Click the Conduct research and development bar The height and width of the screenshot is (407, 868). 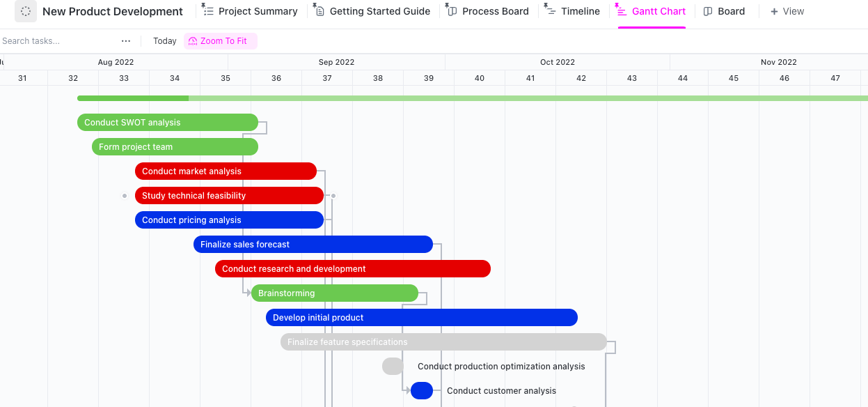(352, 269)
